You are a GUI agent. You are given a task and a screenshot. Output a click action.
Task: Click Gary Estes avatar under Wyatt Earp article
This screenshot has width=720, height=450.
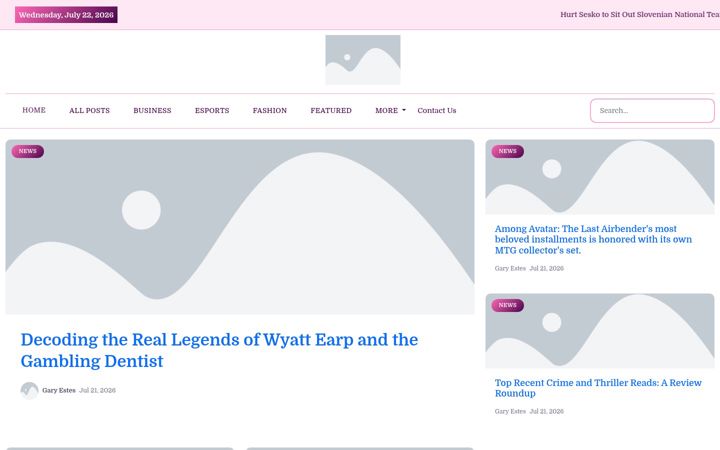(x=29, y=390)
